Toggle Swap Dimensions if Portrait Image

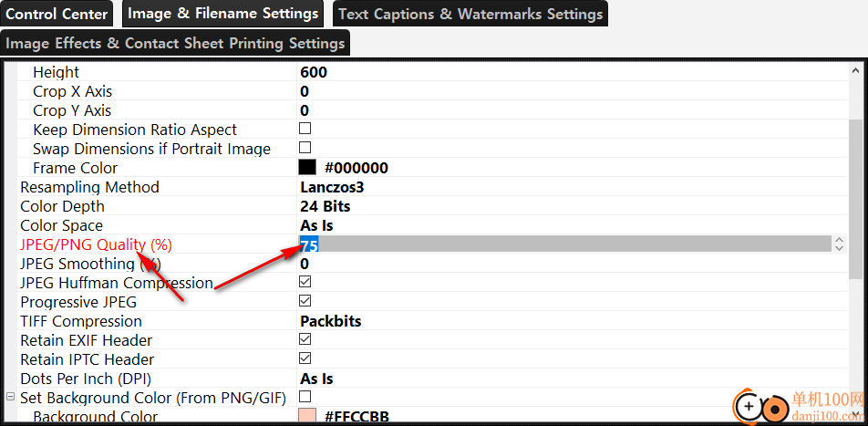click(x=305, y=149)
